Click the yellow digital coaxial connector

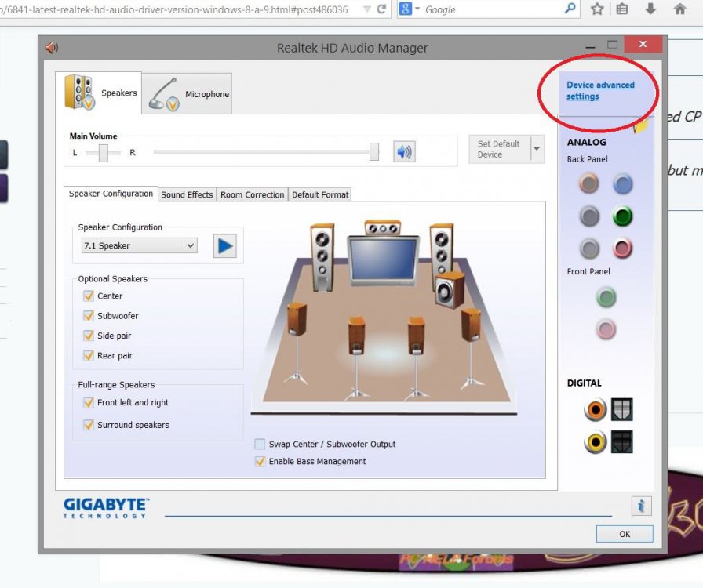(596, 442)
